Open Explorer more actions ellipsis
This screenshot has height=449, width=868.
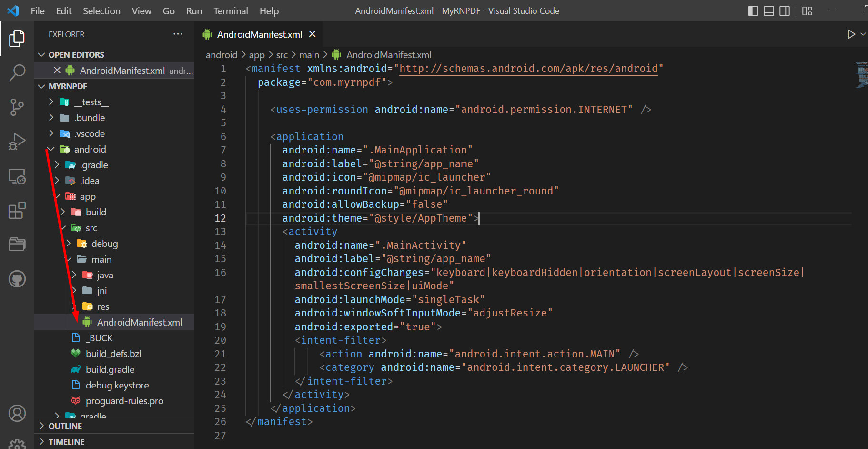[178, 34]
